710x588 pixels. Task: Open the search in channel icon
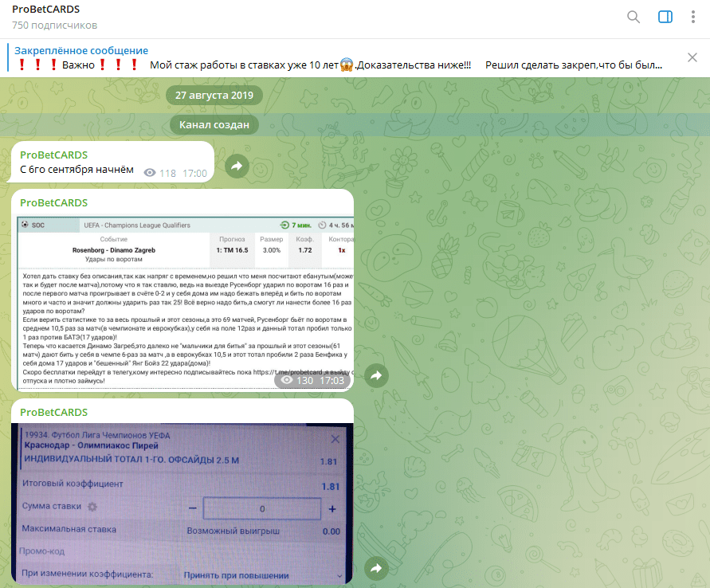tap(634, 17)
